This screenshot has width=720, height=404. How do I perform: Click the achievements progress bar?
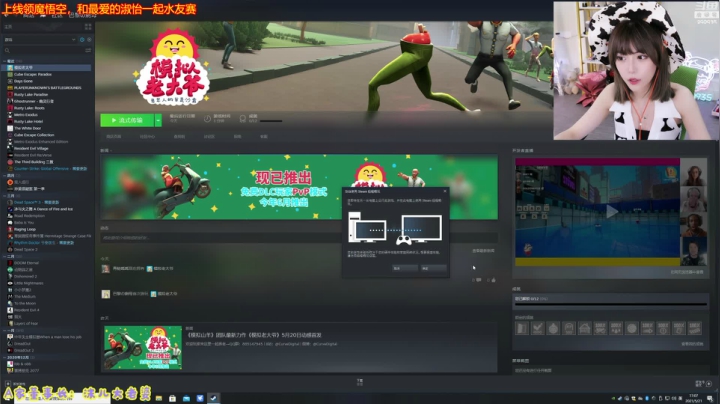pyautogui.click(x=611, y=304)
